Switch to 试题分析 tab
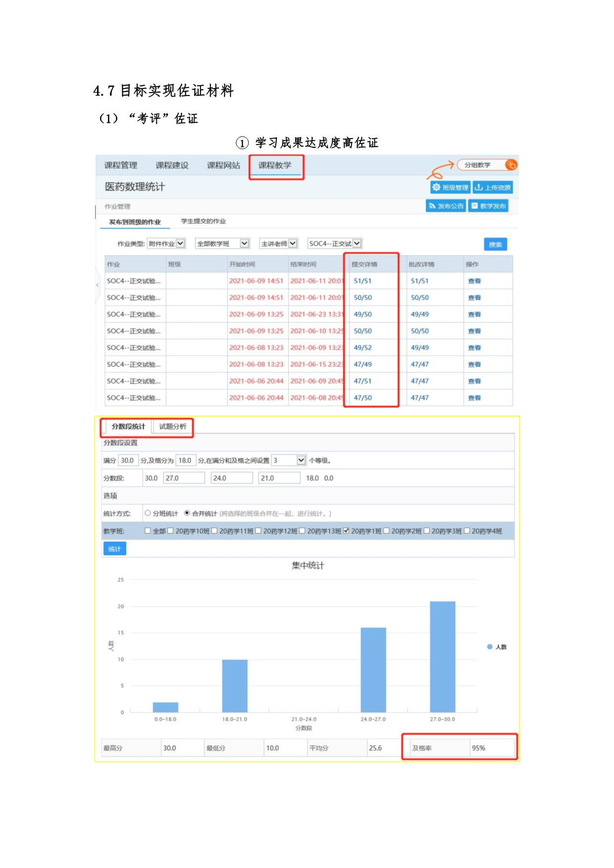 point(172,426)
